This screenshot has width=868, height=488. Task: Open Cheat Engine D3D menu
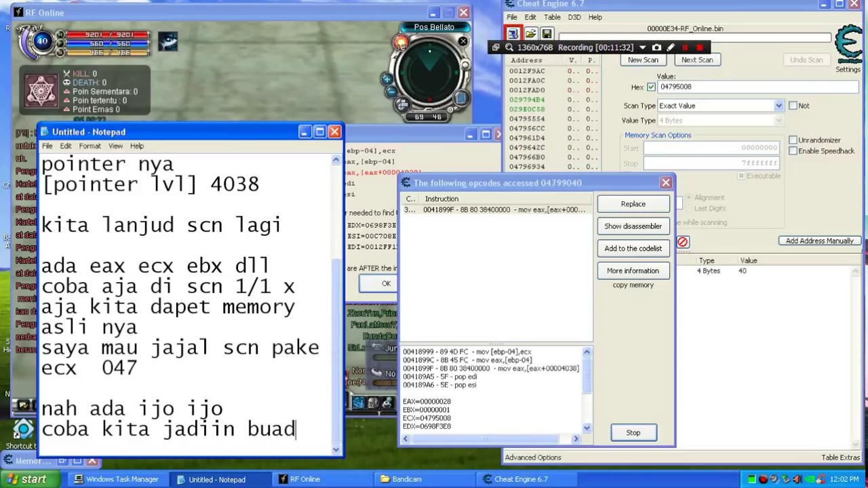coord(574,17)
